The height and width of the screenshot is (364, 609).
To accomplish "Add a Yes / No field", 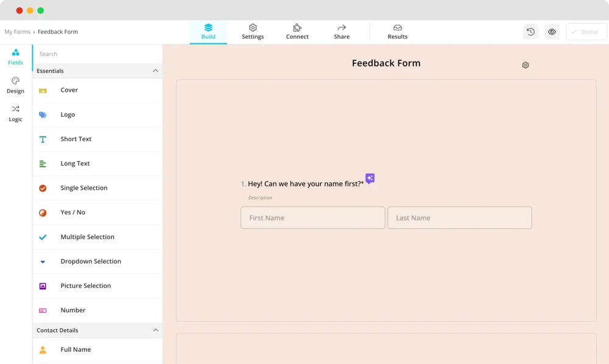I will (x=72, y=212).
